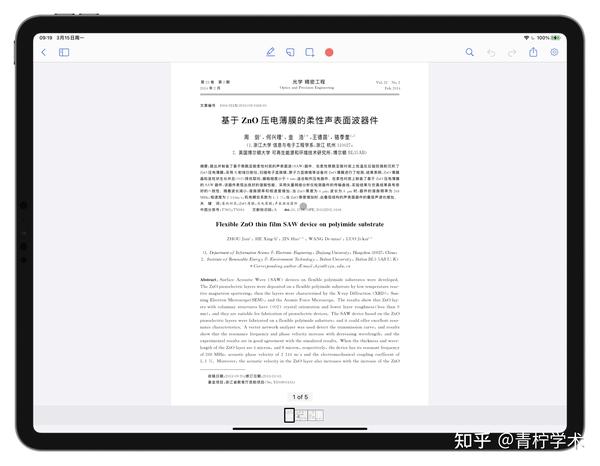Open the settings gear

pos(554,52)
